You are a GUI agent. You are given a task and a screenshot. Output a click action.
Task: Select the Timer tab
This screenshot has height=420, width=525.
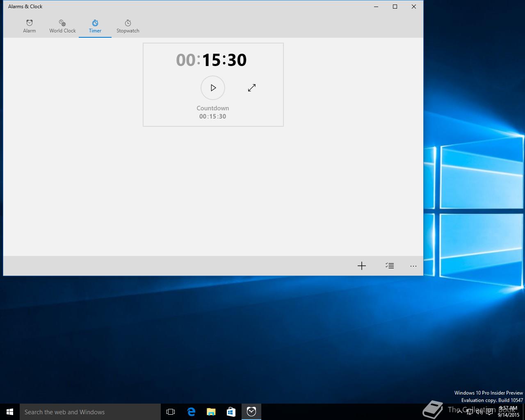point(95,26)
